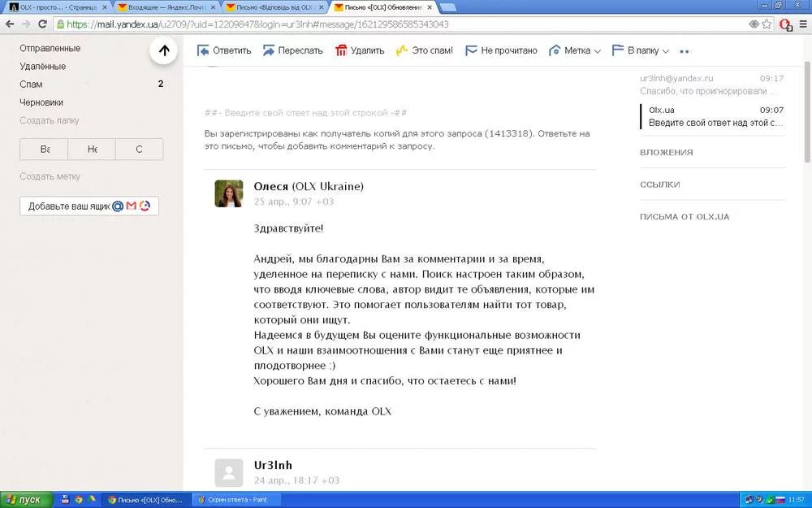
Task: Click the Chrome quick launch icon in taskbar
Action: click(x=78, y=500)
